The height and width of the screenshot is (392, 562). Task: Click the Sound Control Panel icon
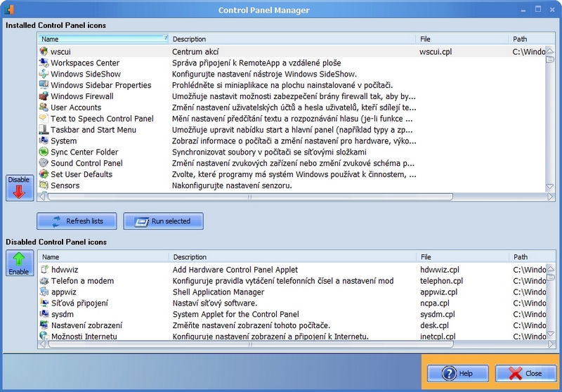pos(44,163)
